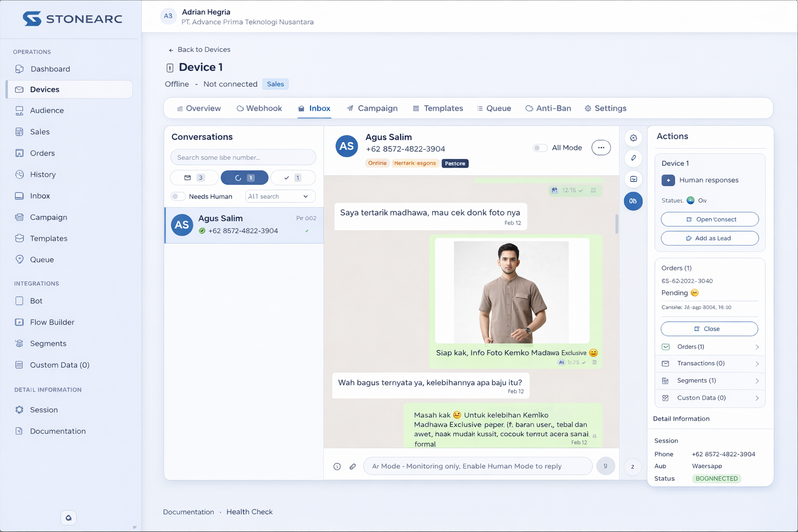798x532 pixels.
Task: Open the three-dots conversation menu
Action: point(601,148)
